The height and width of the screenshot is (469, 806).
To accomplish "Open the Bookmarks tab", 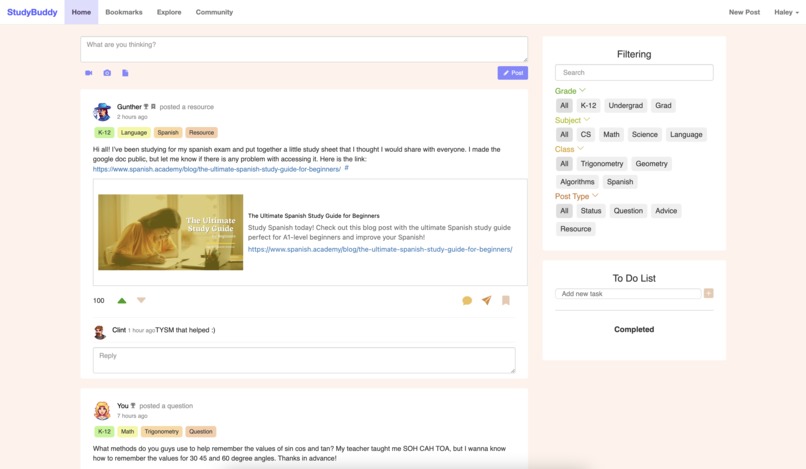I will coord(124,12).
